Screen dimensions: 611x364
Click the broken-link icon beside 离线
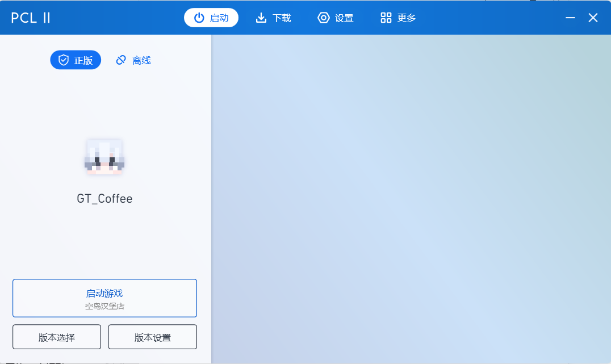pyautogui.click(x=121, y=60)
